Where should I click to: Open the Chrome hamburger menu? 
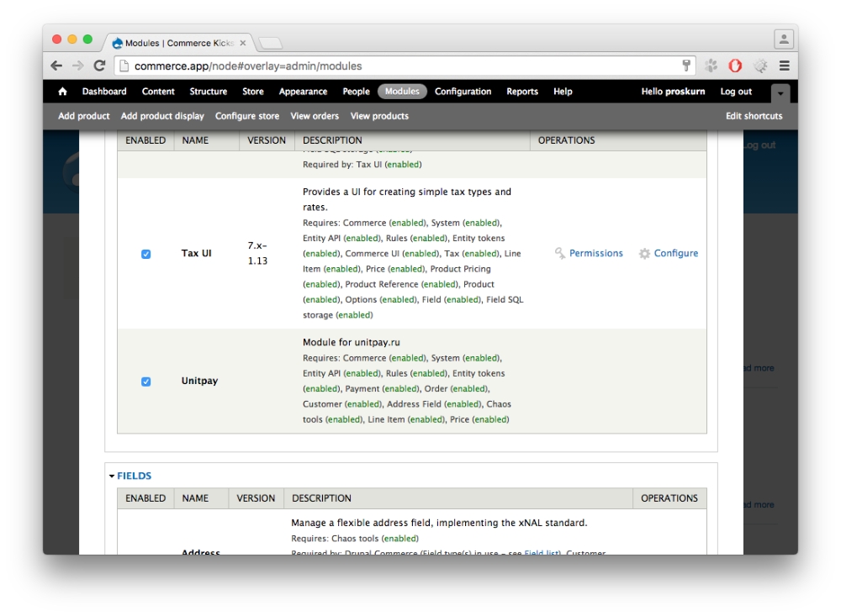(784, 66)
